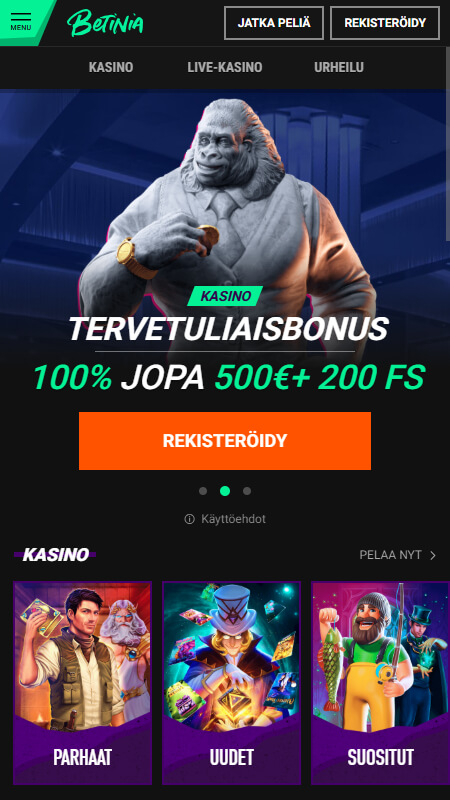Click the PELAA NYT link

point(391,555)
